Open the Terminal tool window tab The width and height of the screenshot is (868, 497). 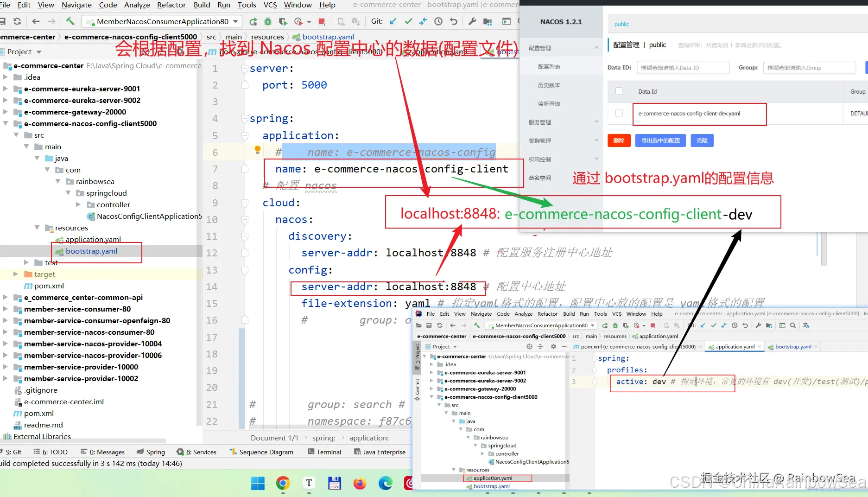(x=324, y=452)
